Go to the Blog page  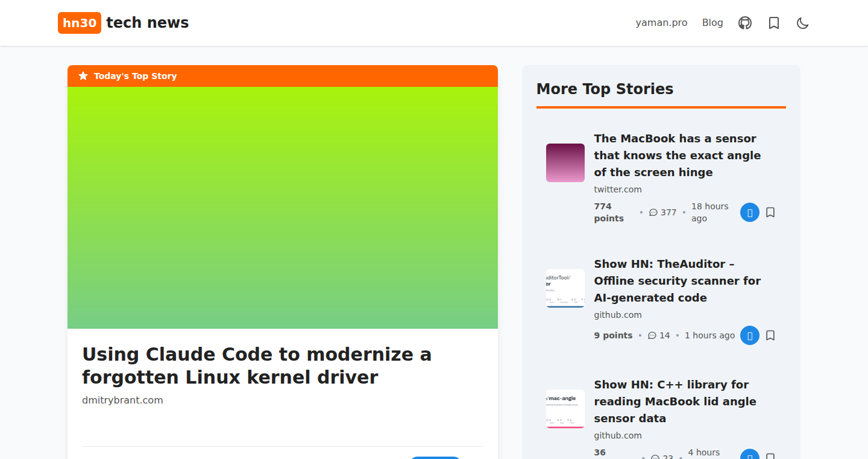tap(712, 22)
